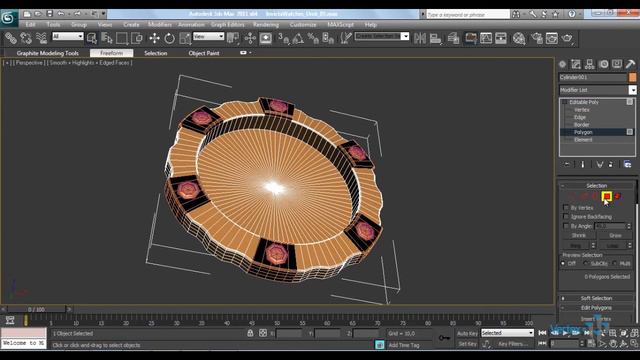
Task: Switch to the Create command panel tab
Action: click(x=562, y=64)
